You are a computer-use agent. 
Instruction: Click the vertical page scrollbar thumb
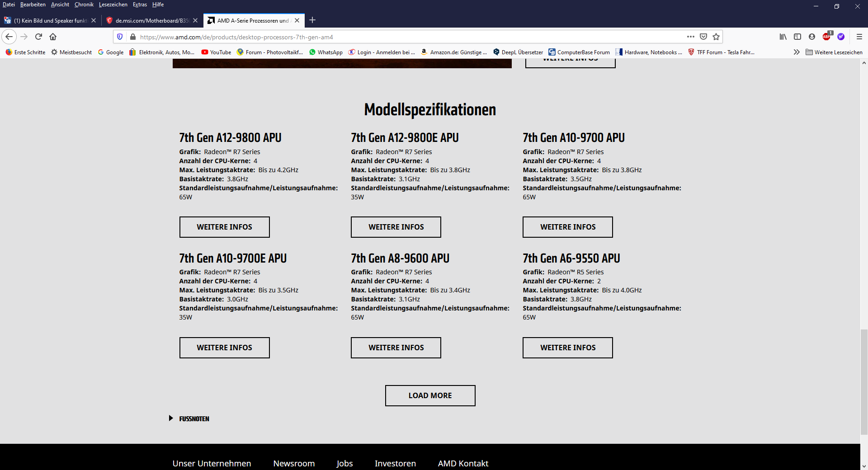pyautogui.click(x=864, y=382)
